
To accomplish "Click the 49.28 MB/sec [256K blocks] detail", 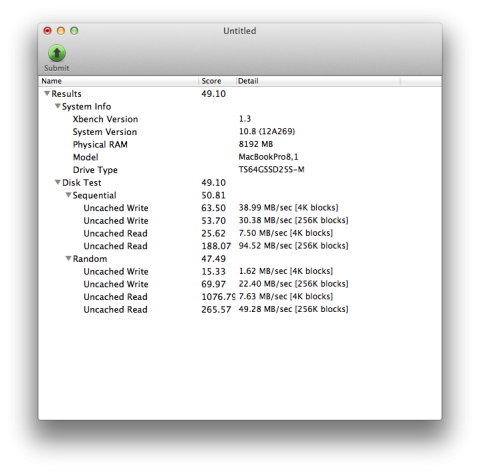I will click(x=293, y=309).
